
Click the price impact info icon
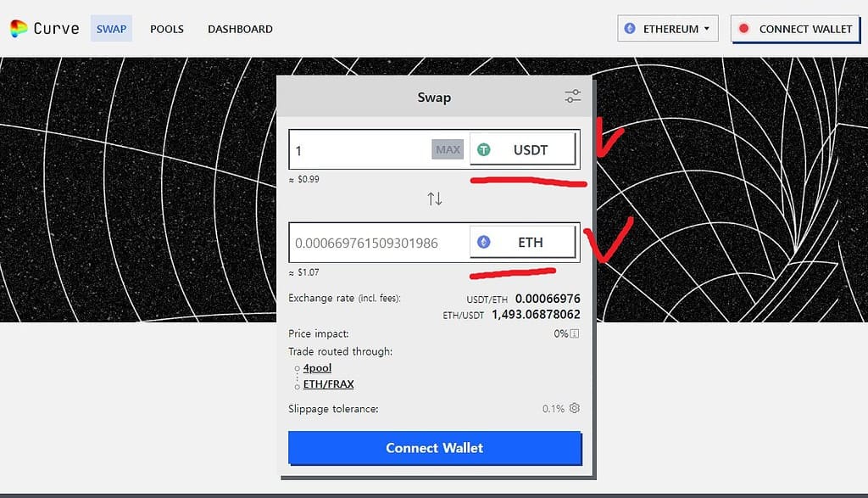pyautogui.click(x=575, y=333)
